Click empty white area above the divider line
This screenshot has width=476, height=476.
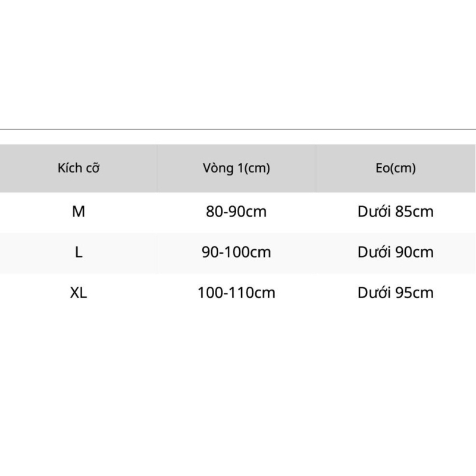238,65
